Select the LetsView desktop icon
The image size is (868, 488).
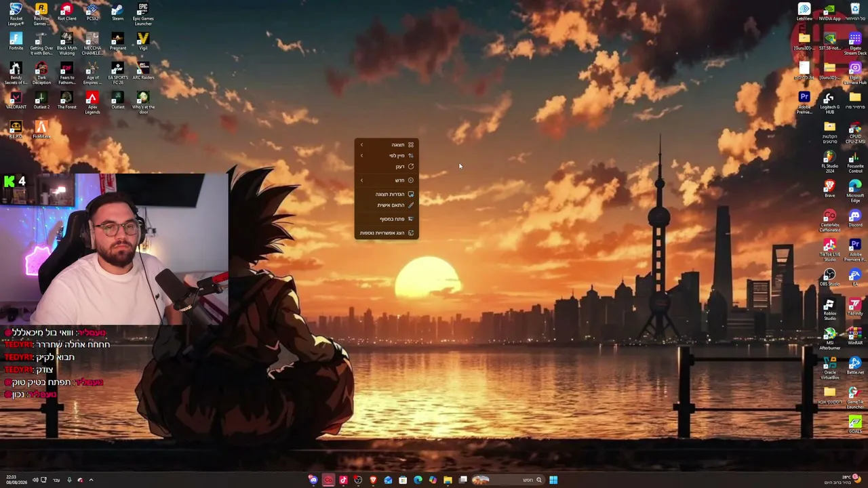[x=804, y=12]
